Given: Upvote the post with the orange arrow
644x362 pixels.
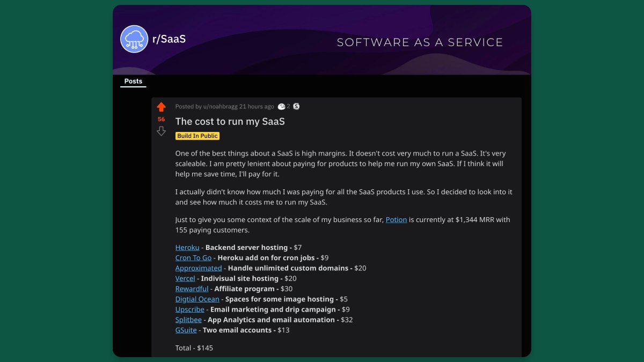Looking at the screenshot, I should tap(161, 107).
